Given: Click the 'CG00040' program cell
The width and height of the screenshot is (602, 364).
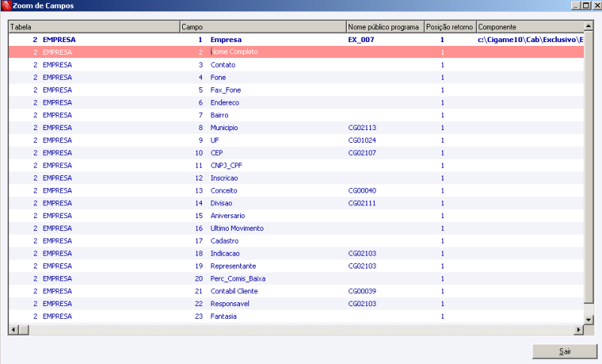Looking at the screenshot, I should point(362,190).
